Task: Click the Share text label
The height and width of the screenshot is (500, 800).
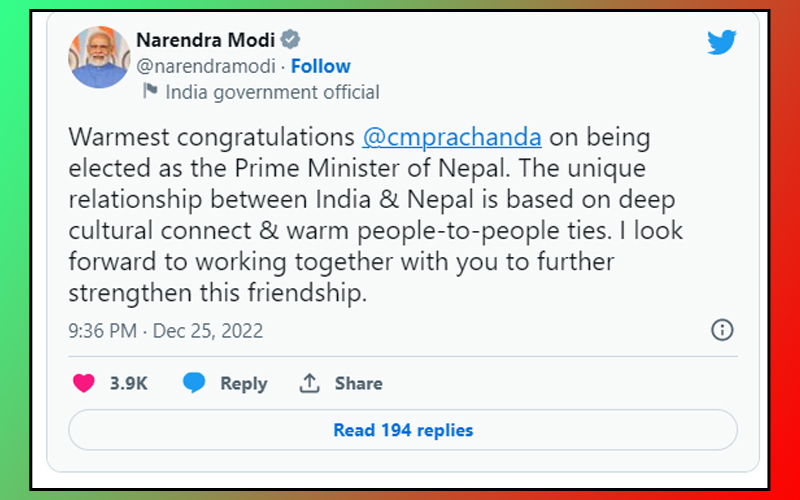Action: point(358,383)
